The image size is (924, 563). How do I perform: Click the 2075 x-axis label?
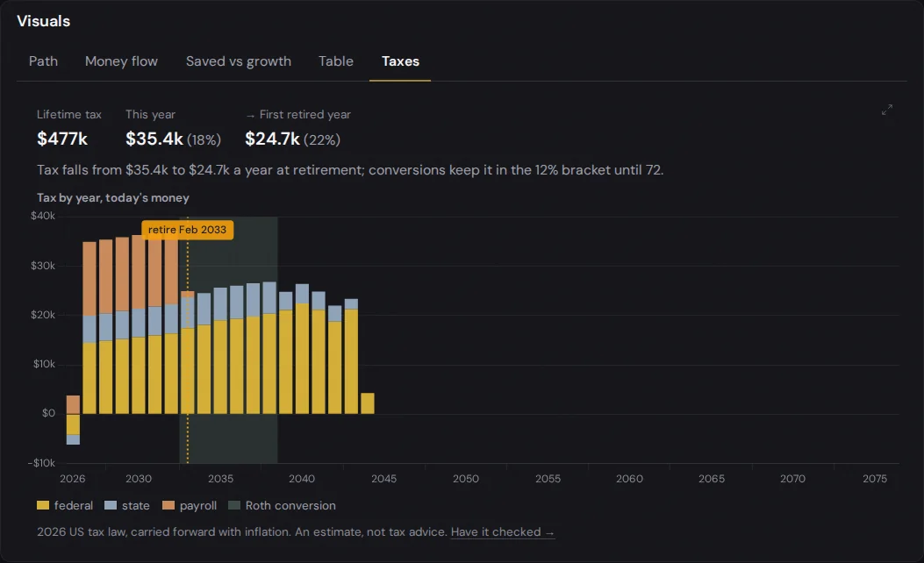[875, 479]
